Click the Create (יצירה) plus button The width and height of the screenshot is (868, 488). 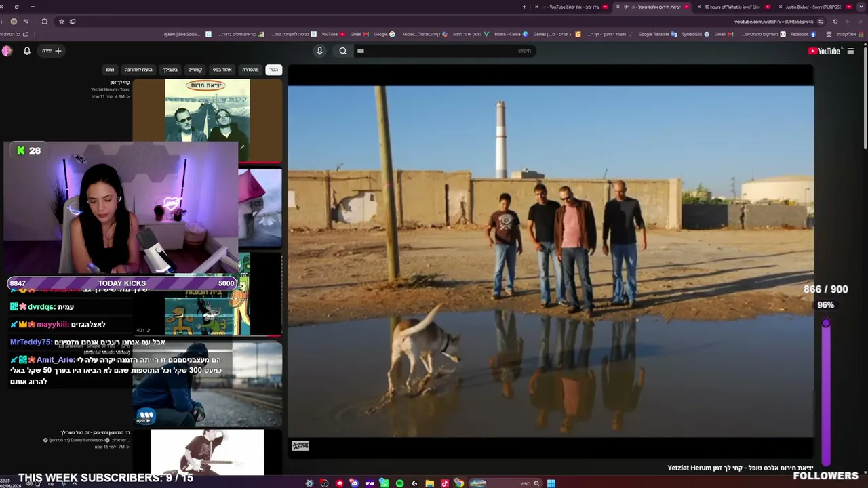[x=52, y=51]
